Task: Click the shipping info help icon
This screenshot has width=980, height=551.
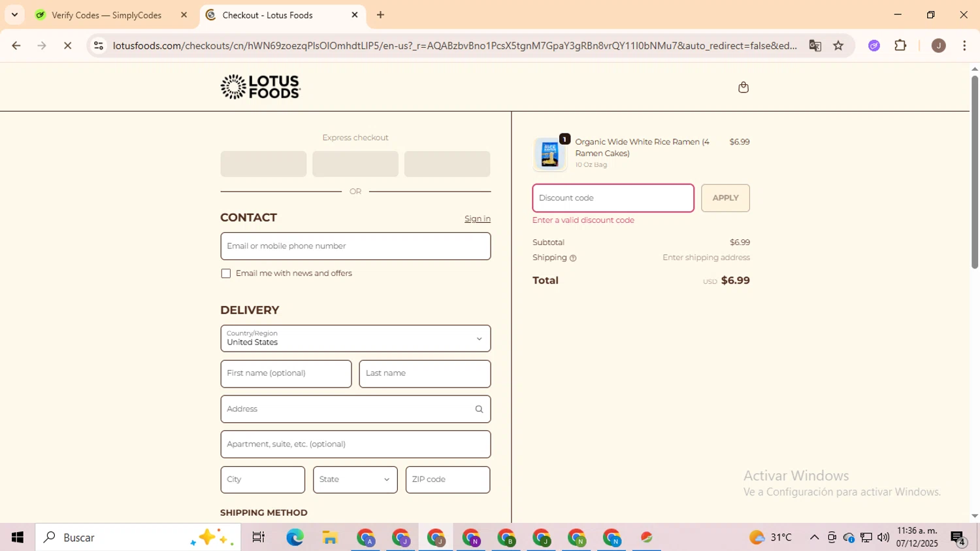Action: [573, 258]
